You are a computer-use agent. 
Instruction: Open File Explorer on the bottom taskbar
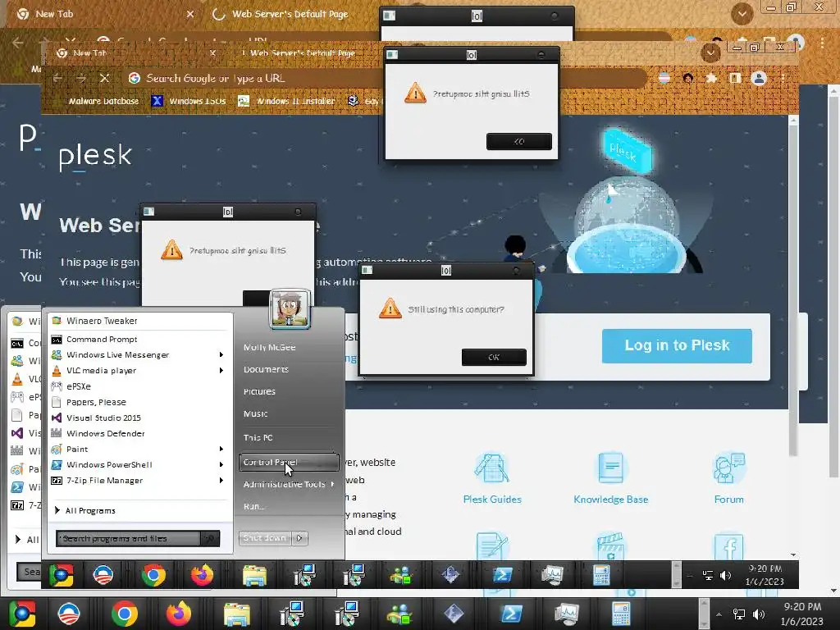click(x=236, y=614)
